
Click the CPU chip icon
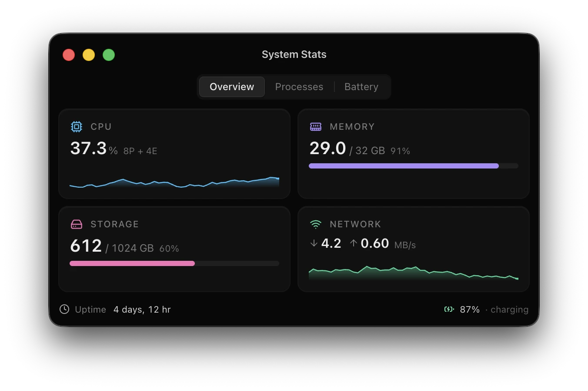click(x=77, y=127)
